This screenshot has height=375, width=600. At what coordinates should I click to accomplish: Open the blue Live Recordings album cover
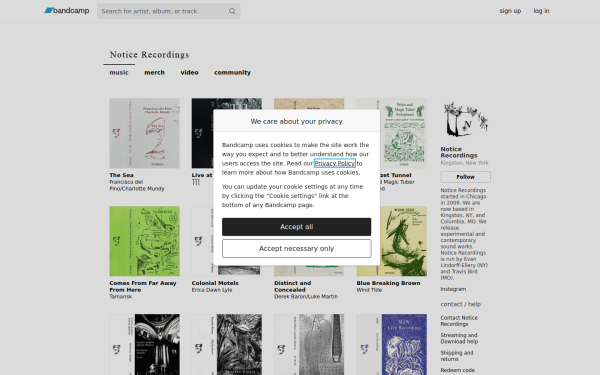pyautogui.click(x=391, y=344)
